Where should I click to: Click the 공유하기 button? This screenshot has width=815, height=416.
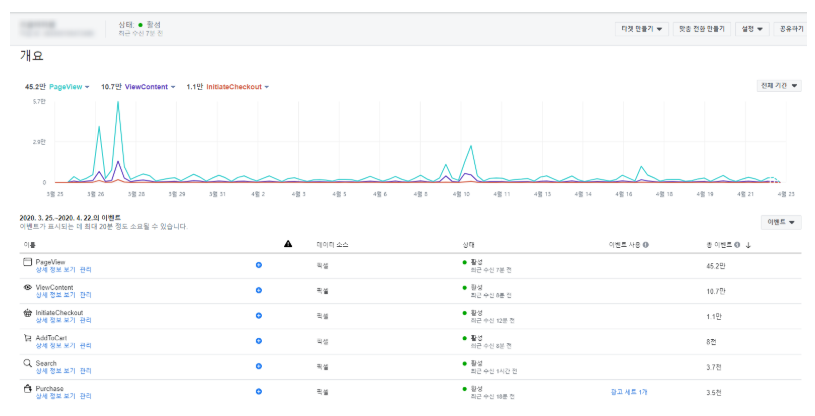791,29
